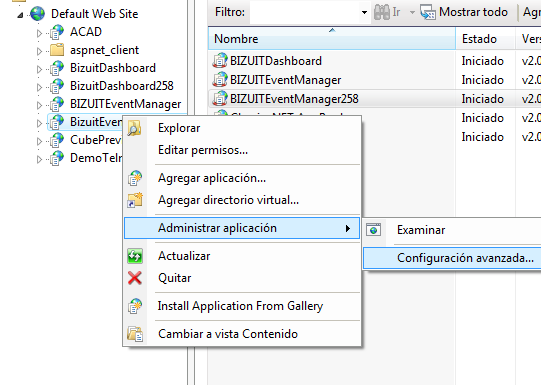
Task: Choose Editar permisos... from context menu
Action: [203, 150]
